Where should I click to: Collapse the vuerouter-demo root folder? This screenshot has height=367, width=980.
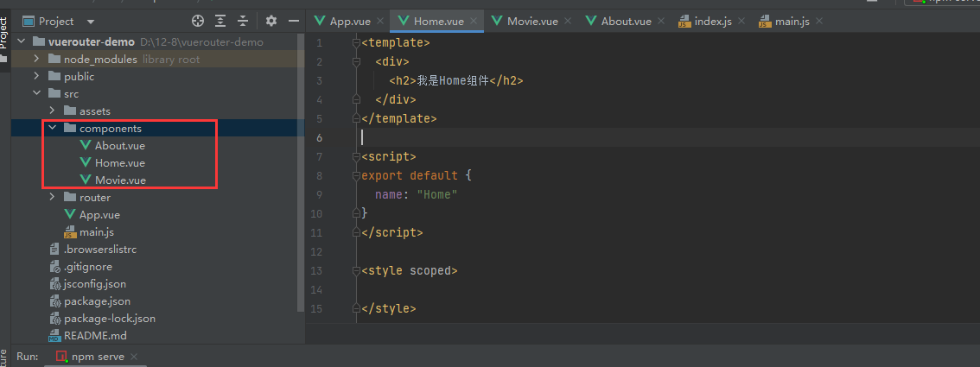pyautogui.click(x=22, y=41)
